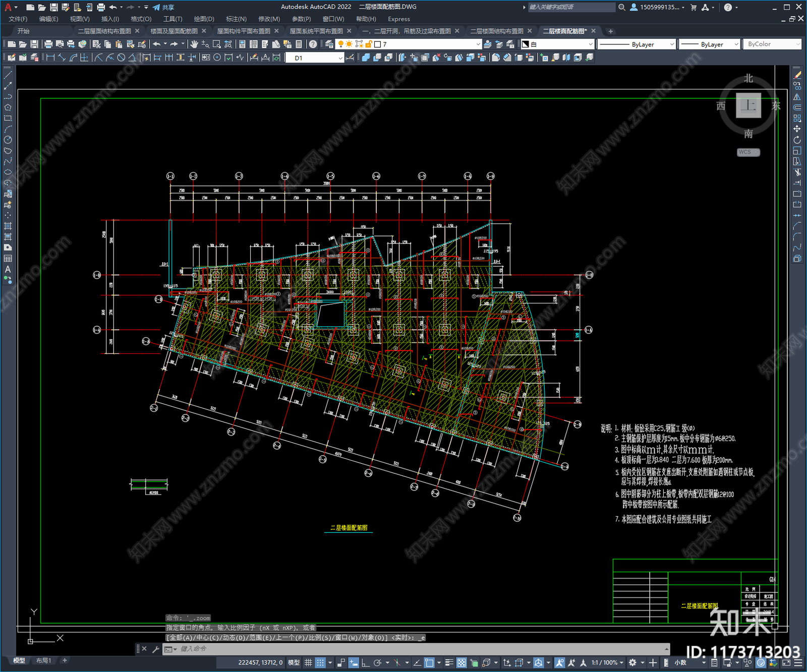Image resolution: width=807 pixels, height=672 pixels.
Task: Toggle lineweight display in status bar
Action: (449, 662)
